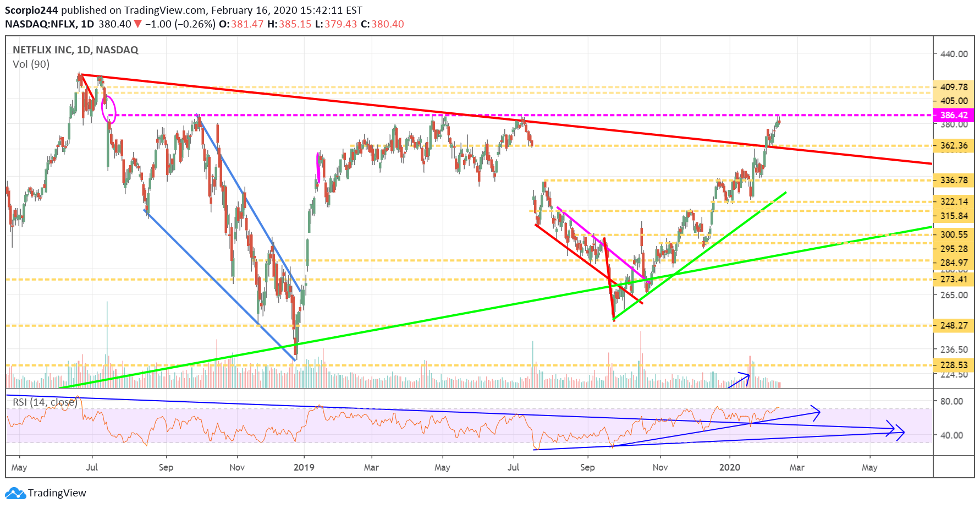Click the first May label on time axis

(x=19, y=468)
